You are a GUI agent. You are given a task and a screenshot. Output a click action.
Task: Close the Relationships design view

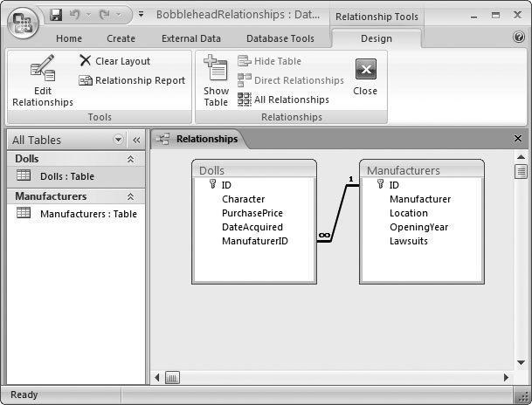pos(365,77)
